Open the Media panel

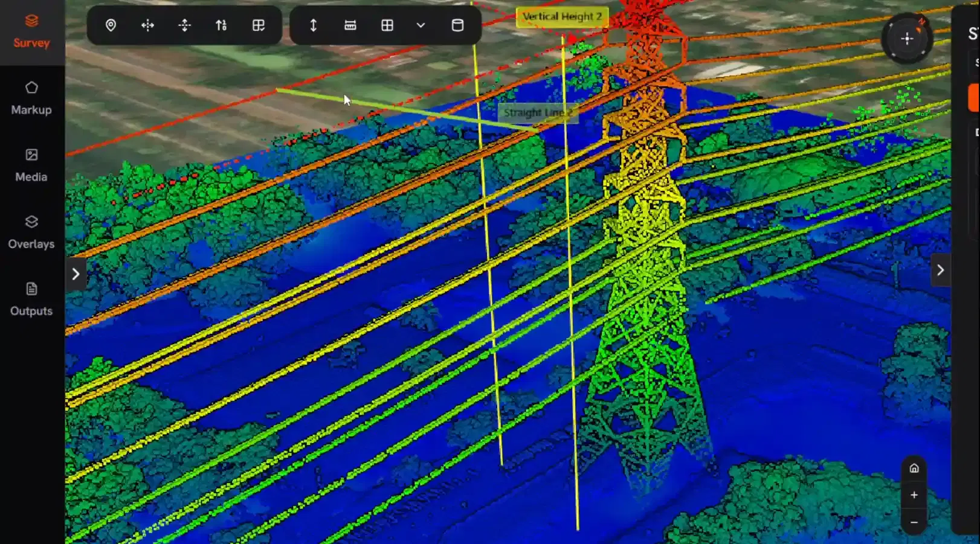(31, 165)
